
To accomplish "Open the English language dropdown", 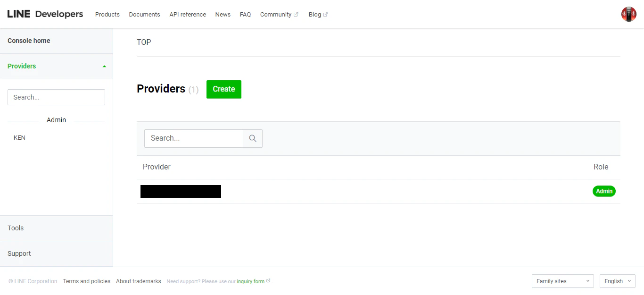I will 618,281.
